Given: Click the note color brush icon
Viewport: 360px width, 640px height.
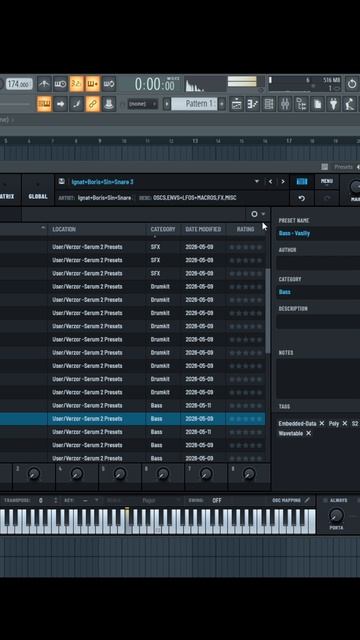Looking at the screenshot, I should (x=77, y=104).
